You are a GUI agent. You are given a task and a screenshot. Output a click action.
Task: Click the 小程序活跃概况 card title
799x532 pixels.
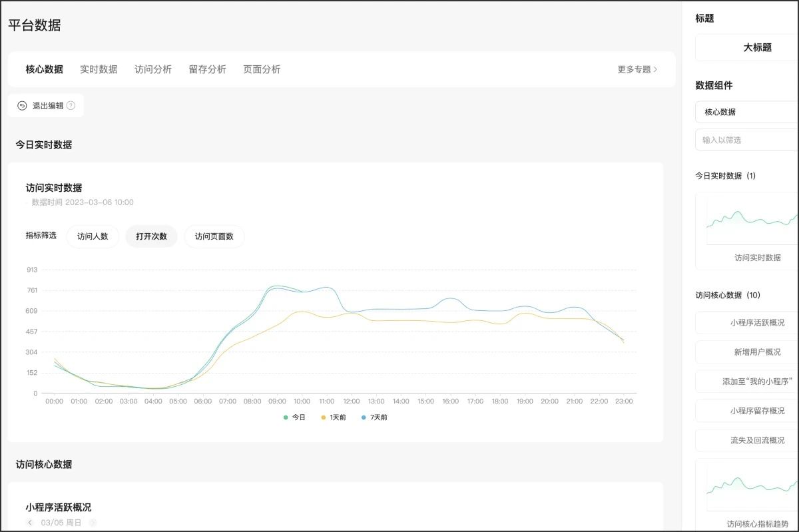(x=59, y=507)
